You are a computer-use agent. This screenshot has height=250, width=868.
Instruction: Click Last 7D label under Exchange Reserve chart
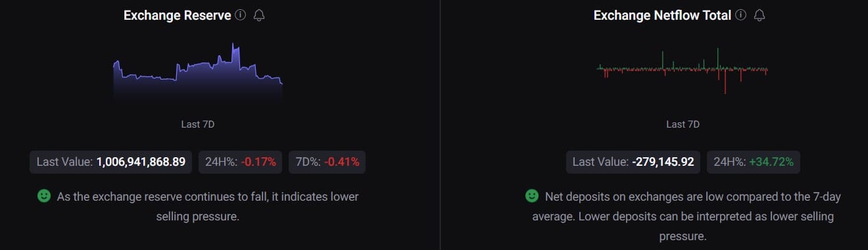click(198, 124)
